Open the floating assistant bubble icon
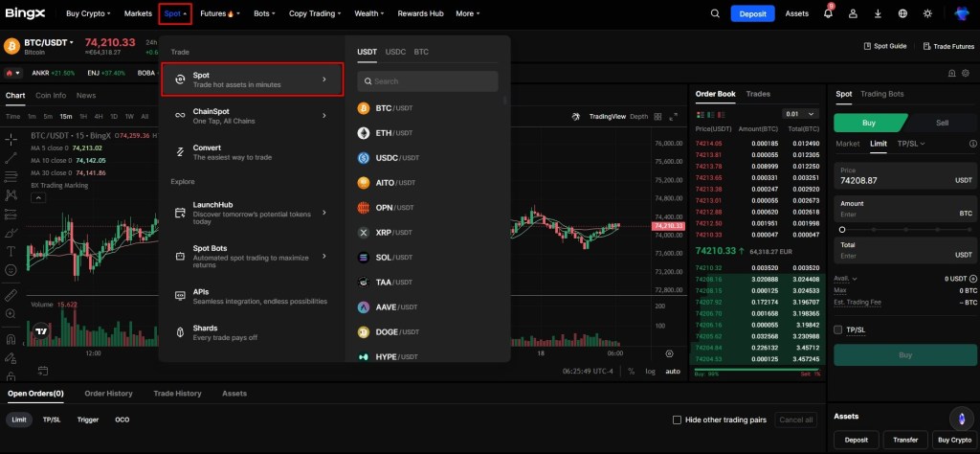 click(961, 419)
